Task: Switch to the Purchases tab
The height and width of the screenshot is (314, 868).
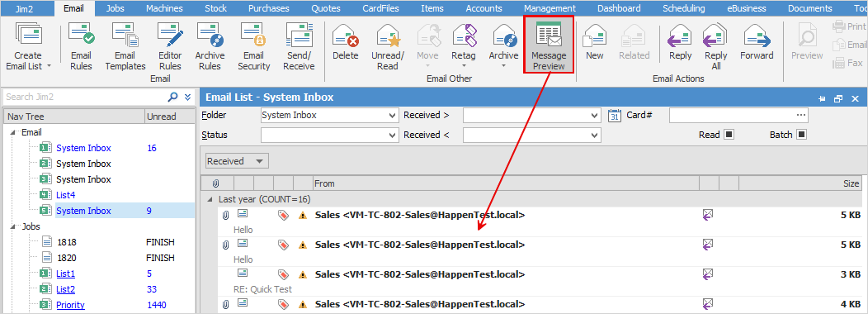Action: tap(268, 8)
